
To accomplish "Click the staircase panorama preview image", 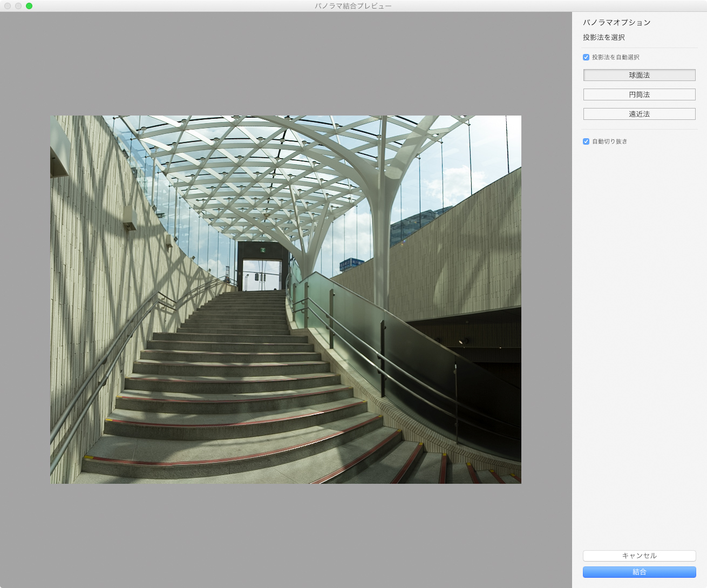I will coord(286,300).
